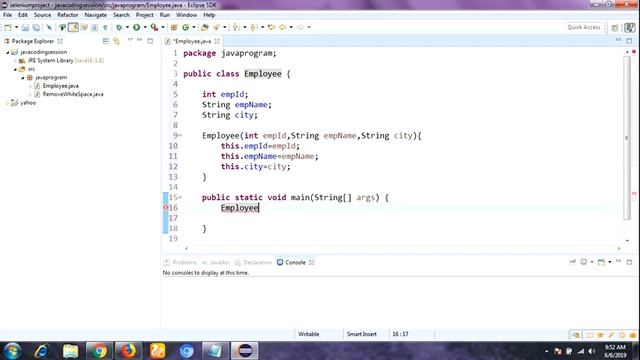Toggle Show Whitespace Characters toolbar button
Image resolution: width=640 pixels, height=360 pixels.
(x=105, y=27)
